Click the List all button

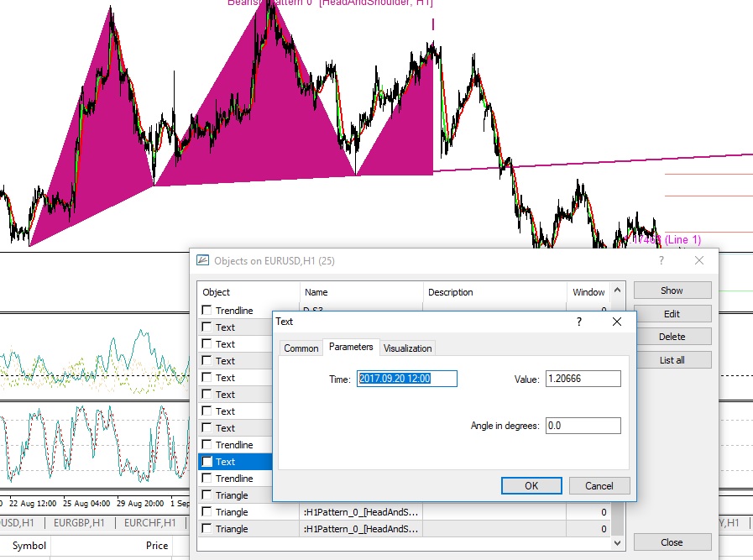tap(672, 359)
